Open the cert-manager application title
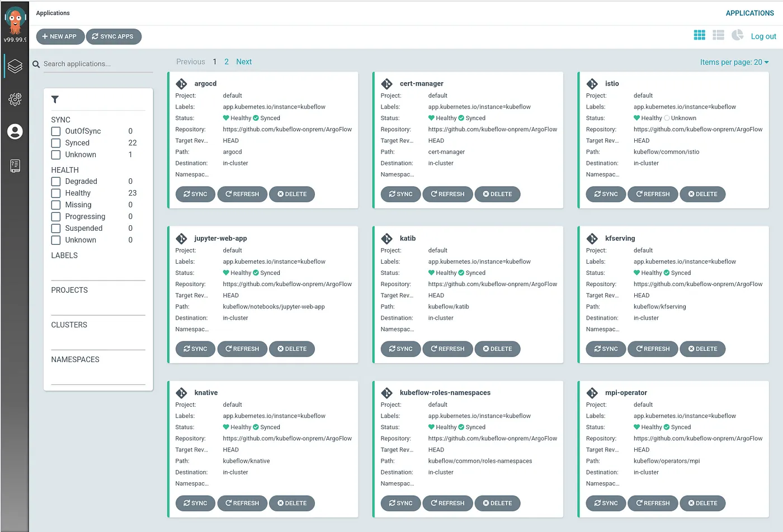This screenshot has width=783, height=532. pyautogui.click(x=422, y=84)
